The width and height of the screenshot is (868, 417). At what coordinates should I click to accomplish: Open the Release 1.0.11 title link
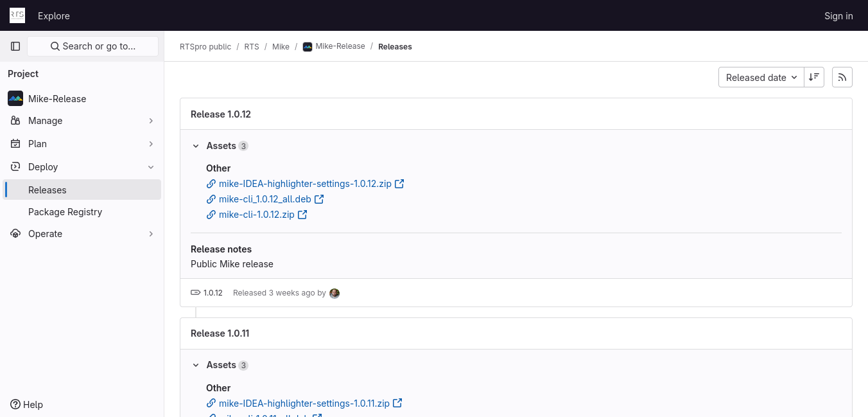[x=220, y=333]
